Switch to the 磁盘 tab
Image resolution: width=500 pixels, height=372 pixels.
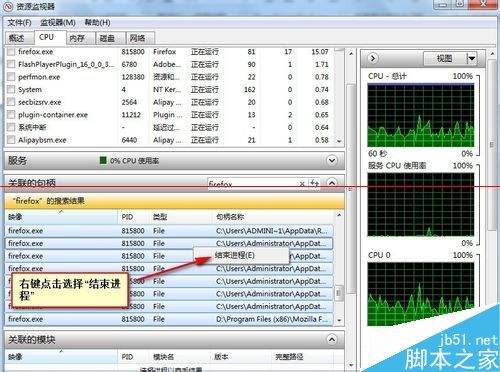110,38
